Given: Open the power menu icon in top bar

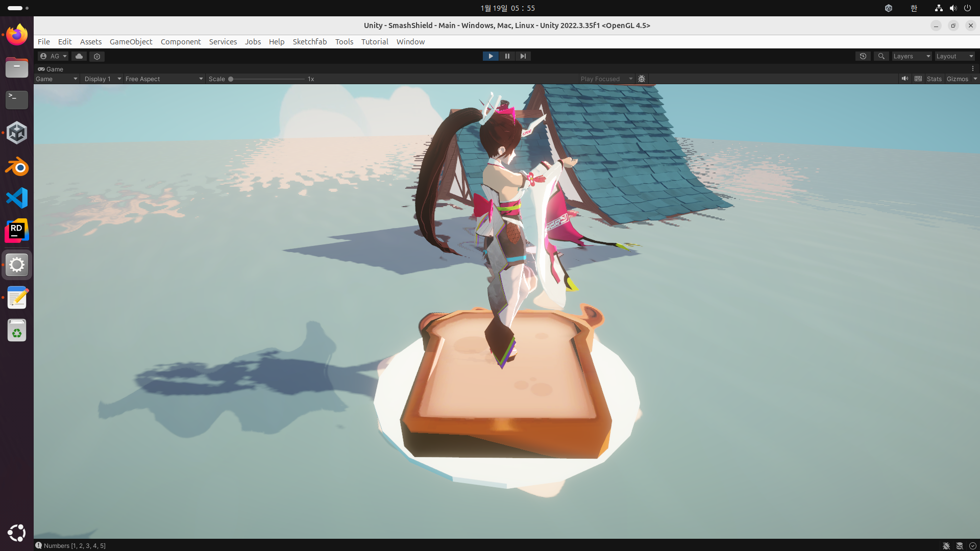Looking at the screenshot, I should tap(967, 8).
